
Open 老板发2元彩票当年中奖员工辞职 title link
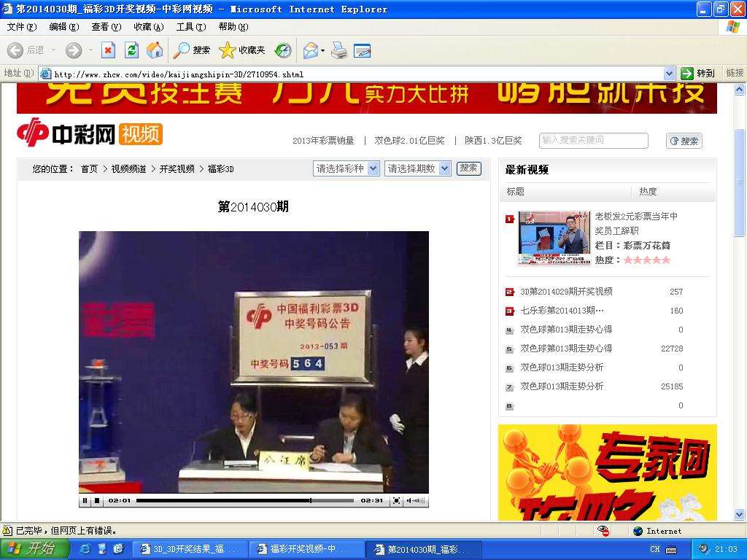636,223
